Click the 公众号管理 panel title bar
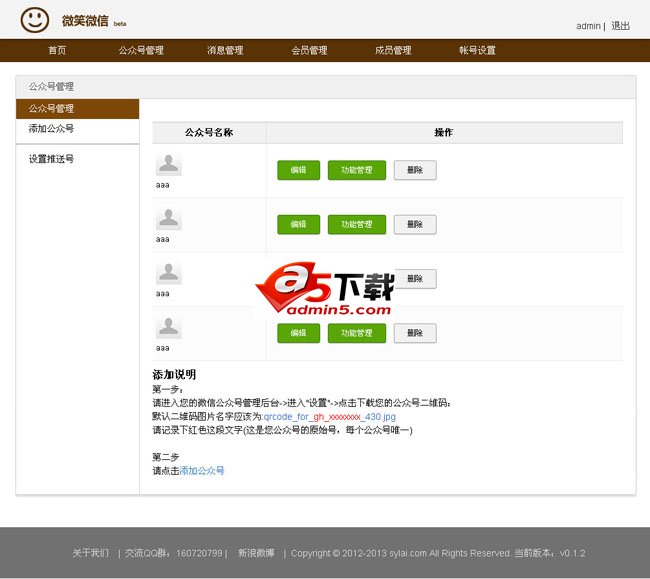 pyautogui.click(x=326, y=87)
